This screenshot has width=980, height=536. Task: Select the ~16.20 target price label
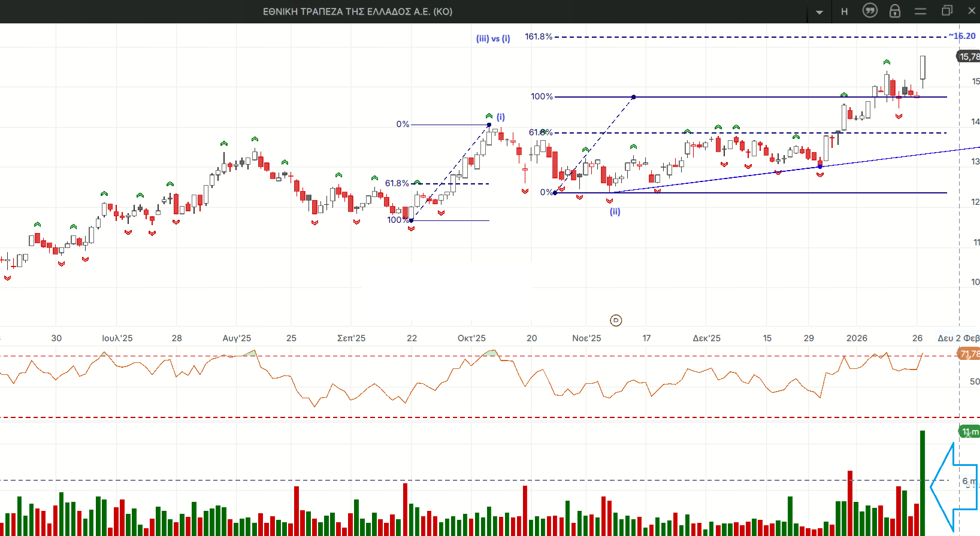point(962,36)
